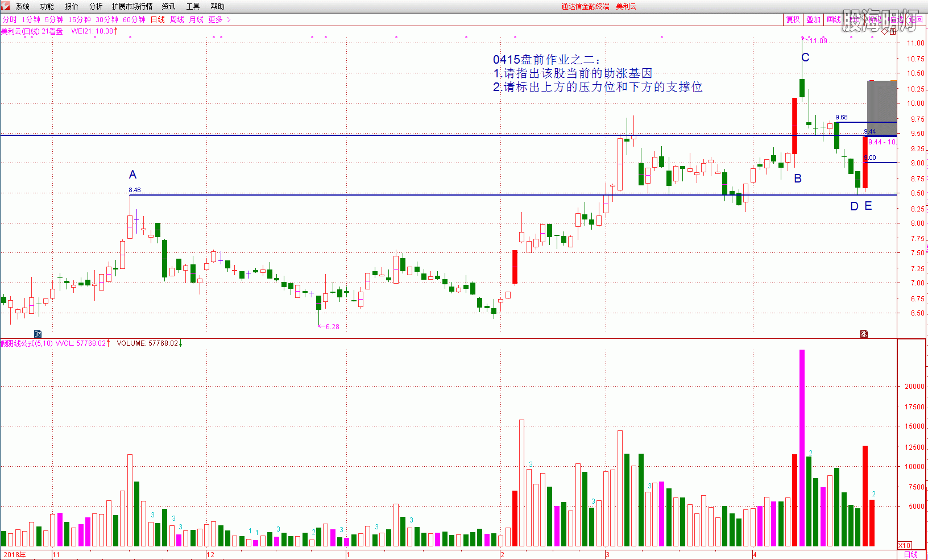Open the 资讯 menu
The height and width of the screenshot is (560, 928).
(x=169, y=6)
